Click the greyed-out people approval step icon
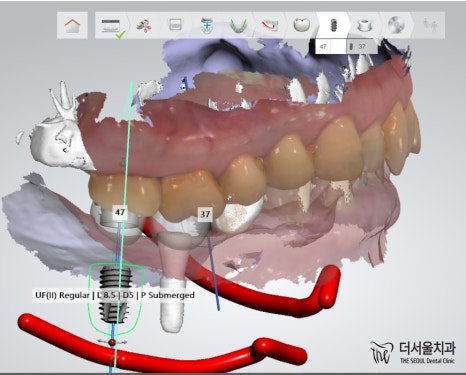Viewport: 466px width, 375px height. pyautogui.click(x=430, y=25)
